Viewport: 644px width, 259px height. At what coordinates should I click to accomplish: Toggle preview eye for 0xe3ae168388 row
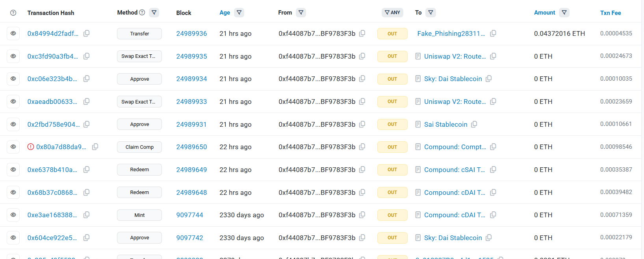pos(13,215)
